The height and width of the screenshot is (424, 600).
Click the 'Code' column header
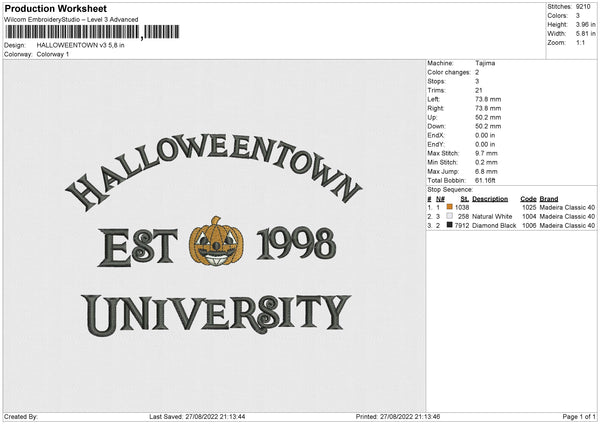pos(528,199)
